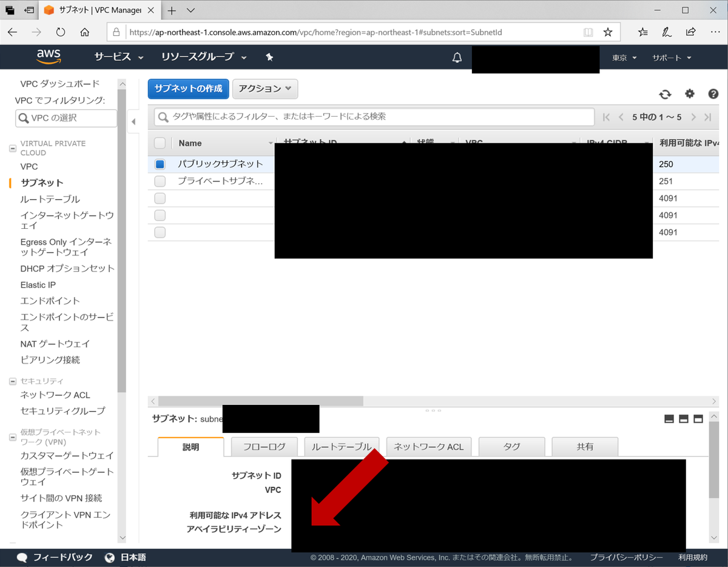Image resolution: width=728 pixels, height=567 pixels.
Task: Refresh the subnet list
Action: [666, 94]
